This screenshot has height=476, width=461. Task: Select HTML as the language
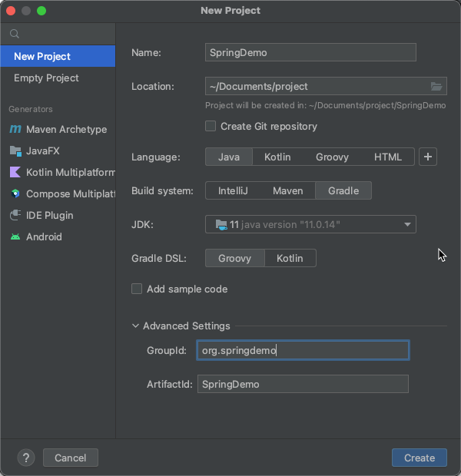pos(388,157)
